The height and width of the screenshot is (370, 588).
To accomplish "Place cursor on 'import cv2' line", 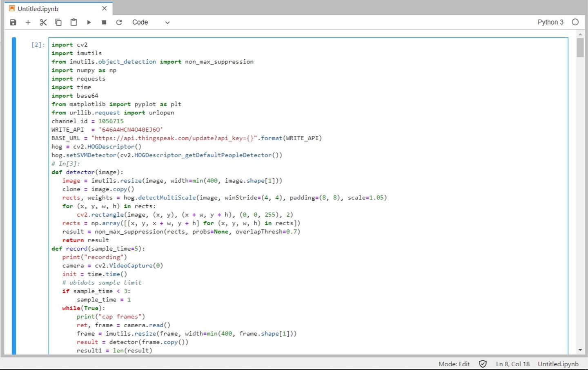I will tap(69, 45).
